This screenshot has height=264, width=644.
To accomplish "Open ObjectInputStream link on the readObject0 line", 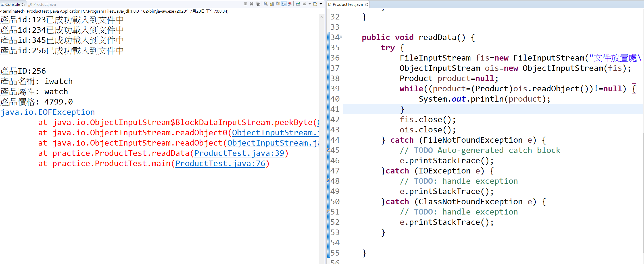I will tap(275, 133).
